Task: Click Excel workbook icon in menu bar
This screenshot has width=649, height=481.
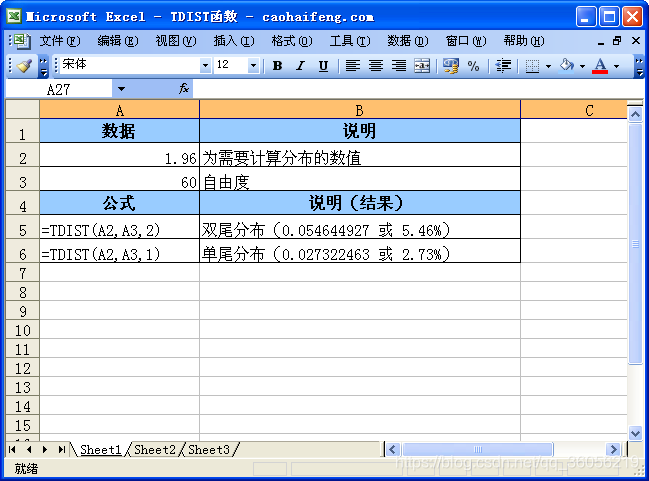Action: pyautogui.click(x=21, y=41)
